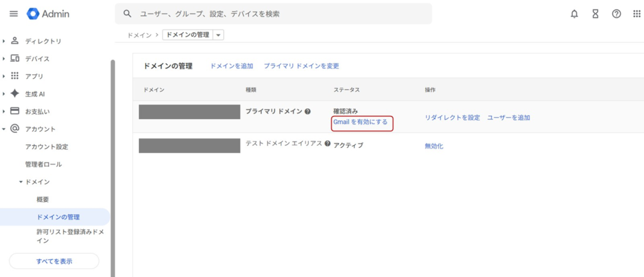Click the sidebar vertical scrollbar
Screen dimensions: 644x277
click(x=113, y=157)
